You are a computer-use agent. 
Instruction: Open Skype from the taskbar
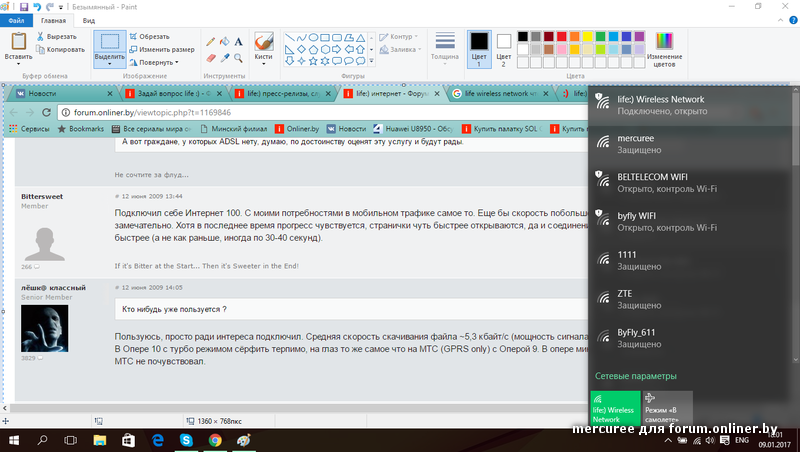tap(186, 440)
